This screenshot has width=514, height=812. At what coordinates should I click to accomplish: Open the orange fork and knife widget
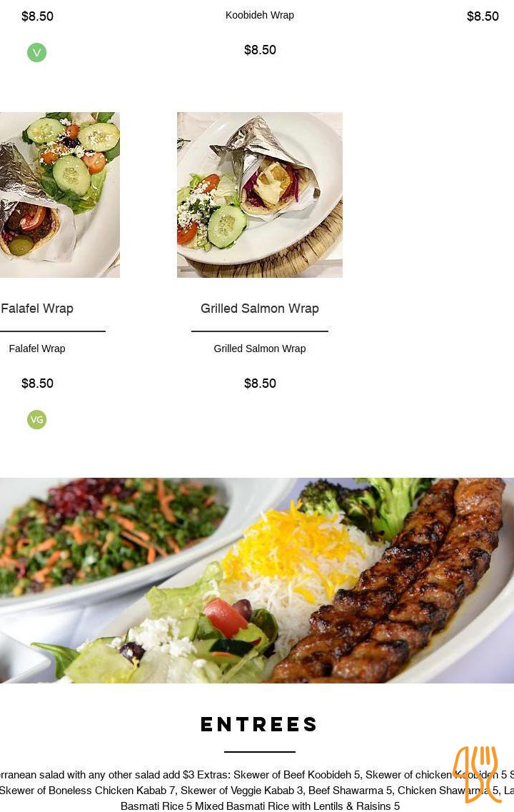[477, 774]
